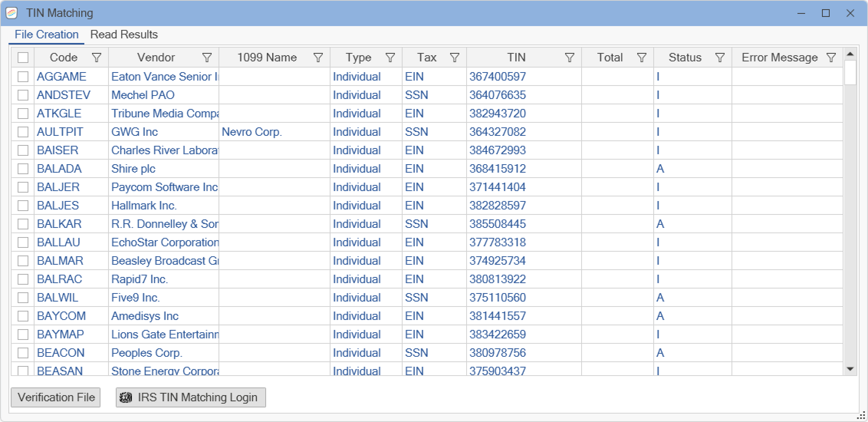Image resolution: width=868 pixels, height=422 pixels.
Task: Check the box for BEACON row
Action: 23,353
